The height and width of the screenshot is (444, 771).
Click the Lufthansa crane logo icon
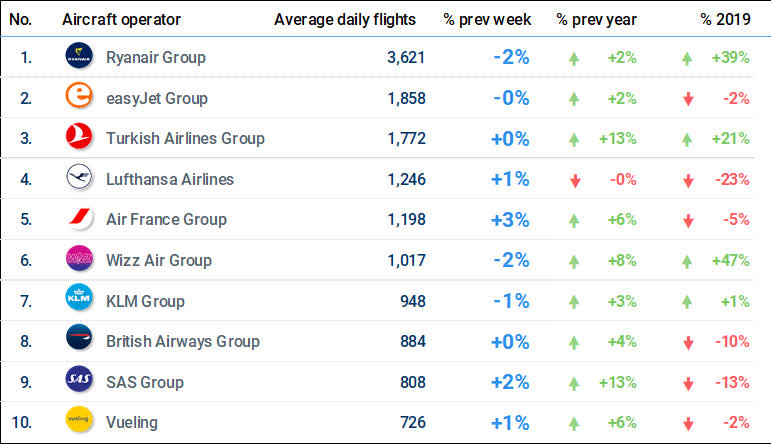tap(79, 179)
